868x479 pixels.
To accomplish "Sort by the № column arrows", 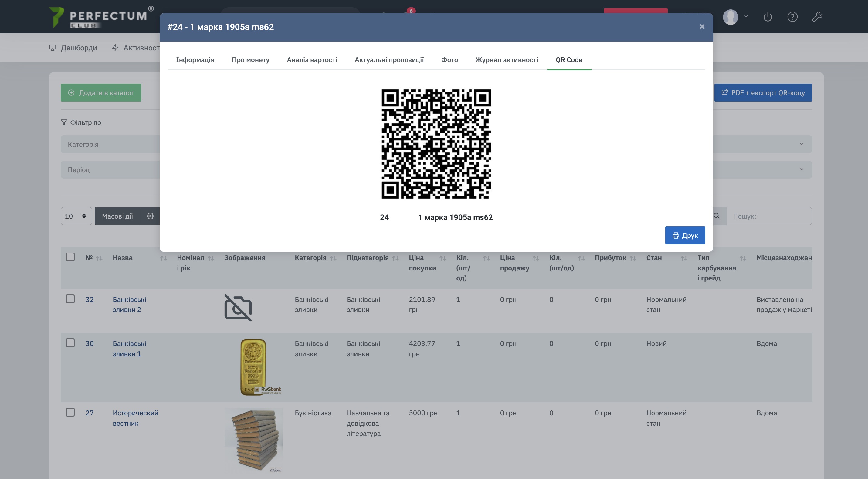I will [99, 258].
